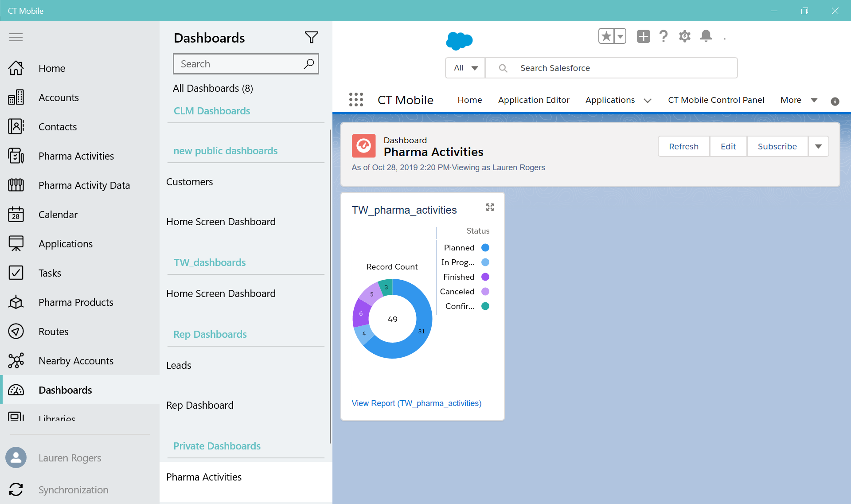Expand the TW_pharma_activities chart widget
The image size is (851, 504).
tap(490, 207)
